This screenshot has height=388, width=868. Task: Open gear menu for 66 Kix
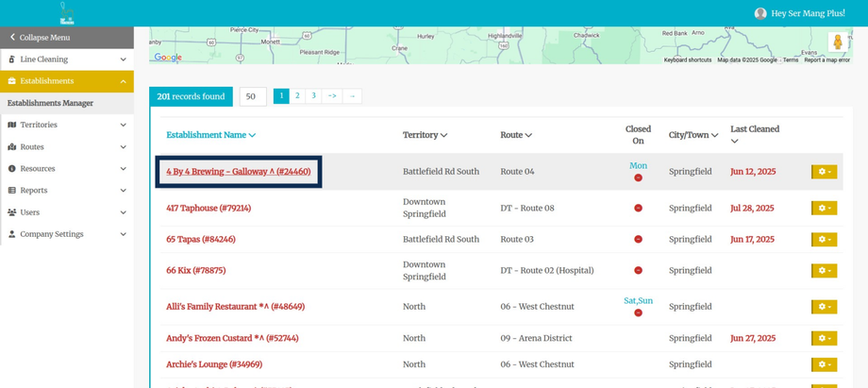point(825,271)
